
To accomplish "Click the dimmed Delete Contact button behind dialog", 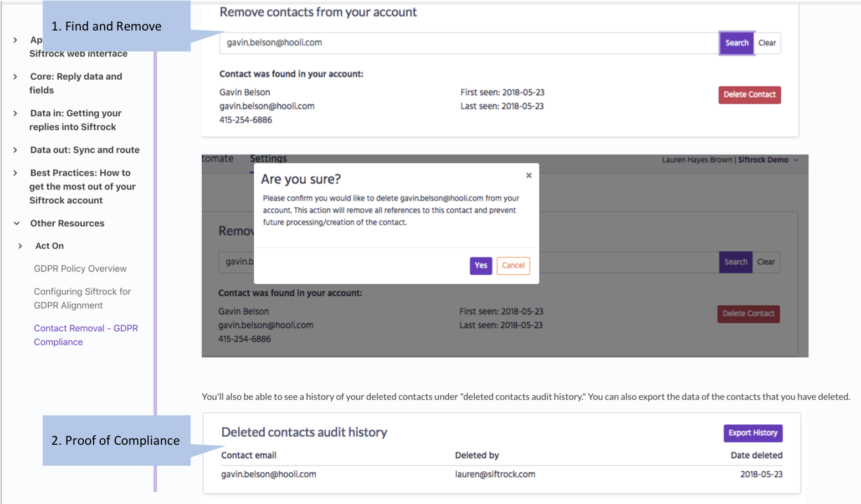I will (748, 313).
